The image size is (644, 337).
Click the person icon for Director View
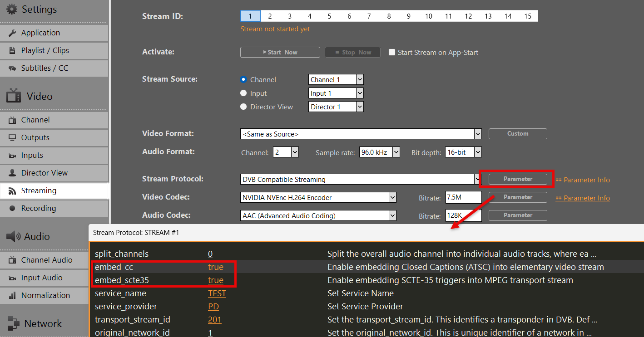click(12, 173)
